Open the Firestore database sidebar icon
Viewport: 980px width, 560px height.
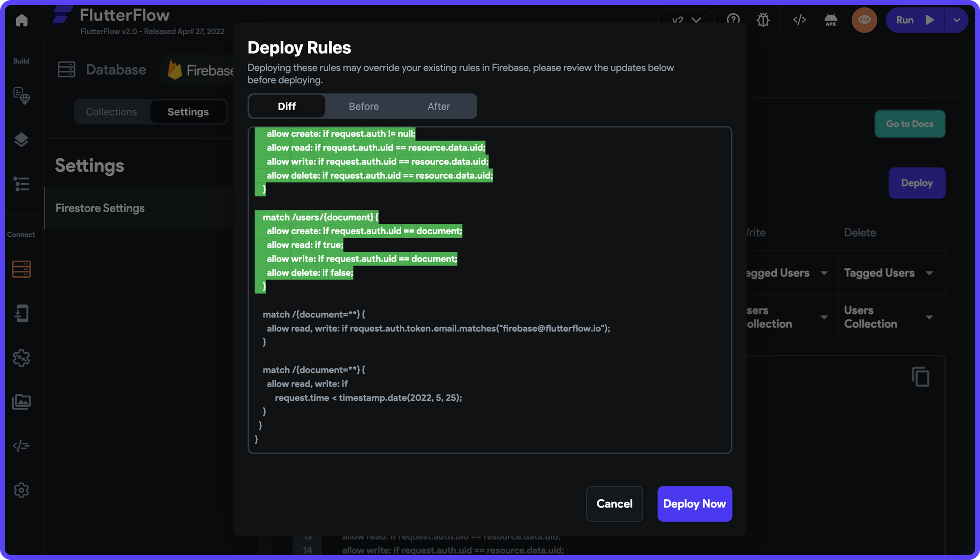point(22,269)
